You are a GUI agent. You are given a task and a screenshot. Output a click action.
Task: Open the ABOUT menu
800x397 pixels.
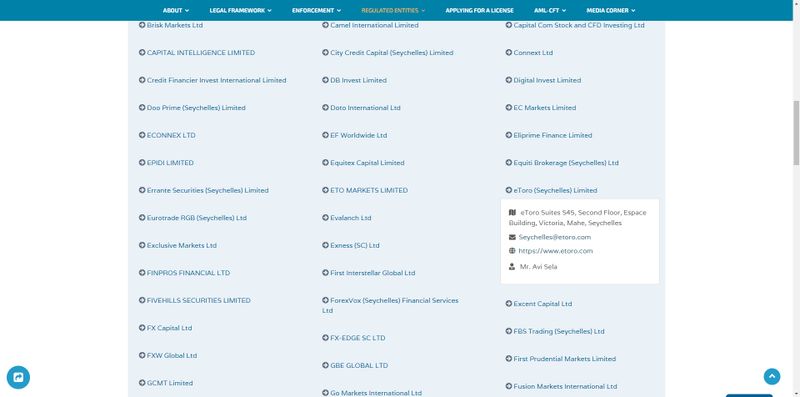coord(176,10)
